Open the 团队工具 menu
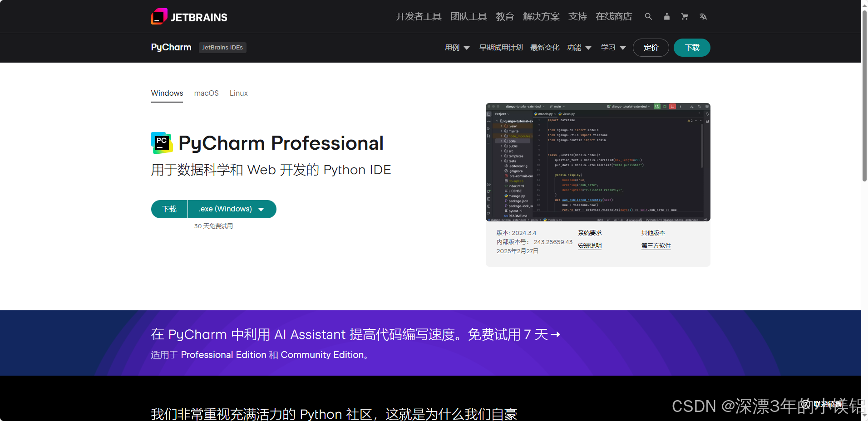Screen dimensions: 868x421 coord(469,16)
